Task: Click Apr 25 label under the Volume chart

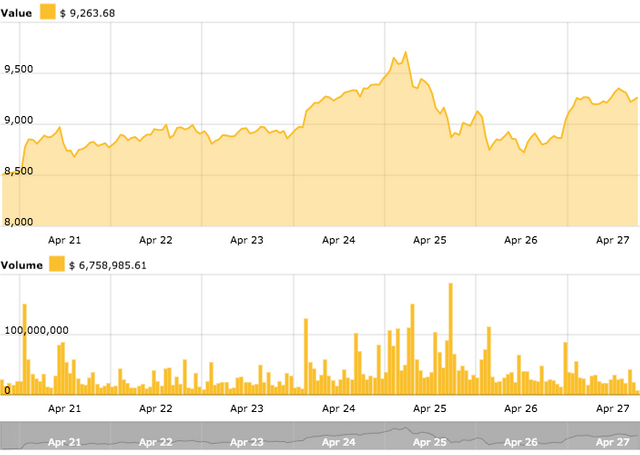Action: coord(430,408)
